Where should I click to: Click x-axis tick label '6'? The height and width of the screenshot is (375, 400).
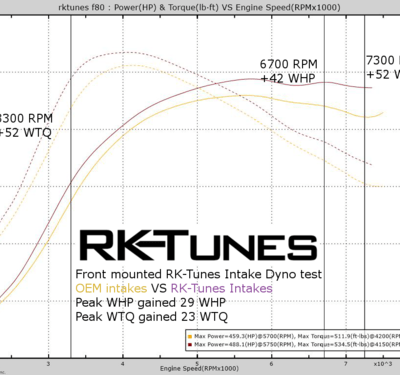(x=271, y=364)
